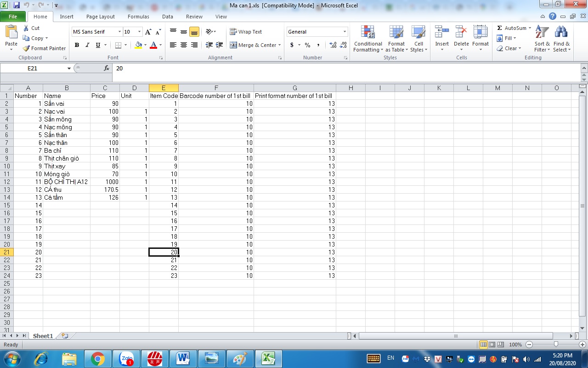Expand Merge & Center options arrow
The width and height of the screenshot is (588, 368).
tap(279, 45)
